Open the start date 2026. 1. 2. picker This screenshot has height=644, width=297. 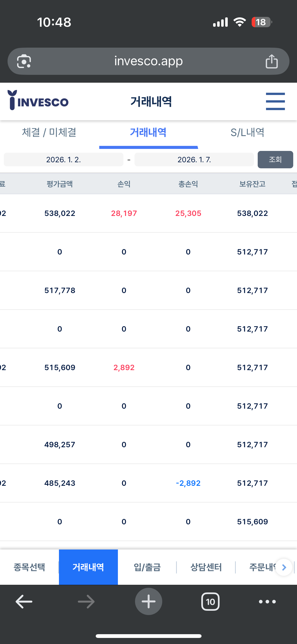click(x=63, y=159)
